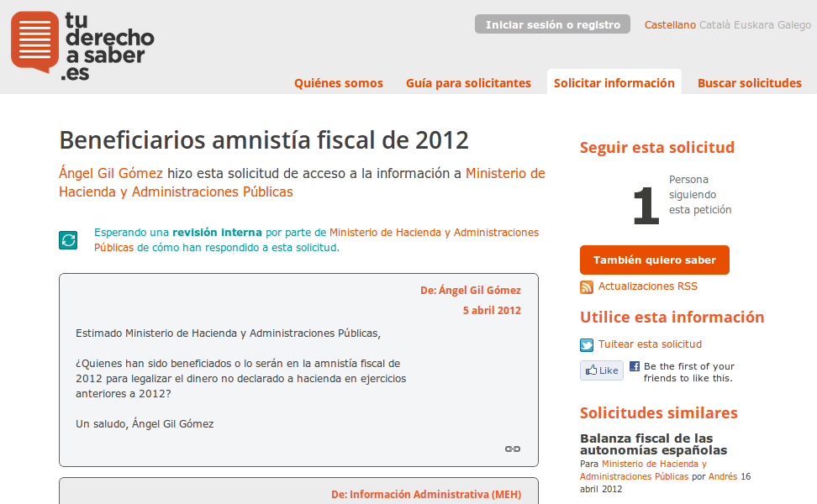Switch language to Euskara
Viewport: 817px width, 504px height.
coord(754,25)
